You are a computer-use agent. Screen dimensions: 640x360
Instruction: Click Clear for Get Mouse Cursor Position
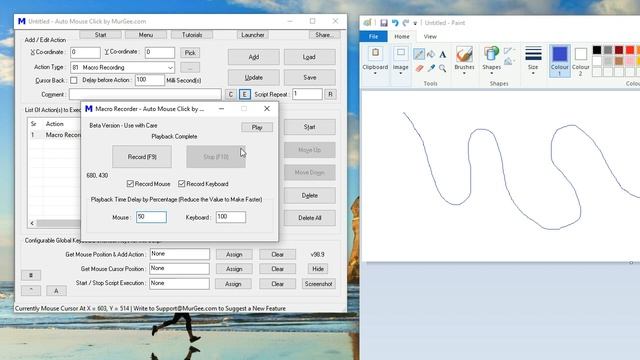click(278, 269)
